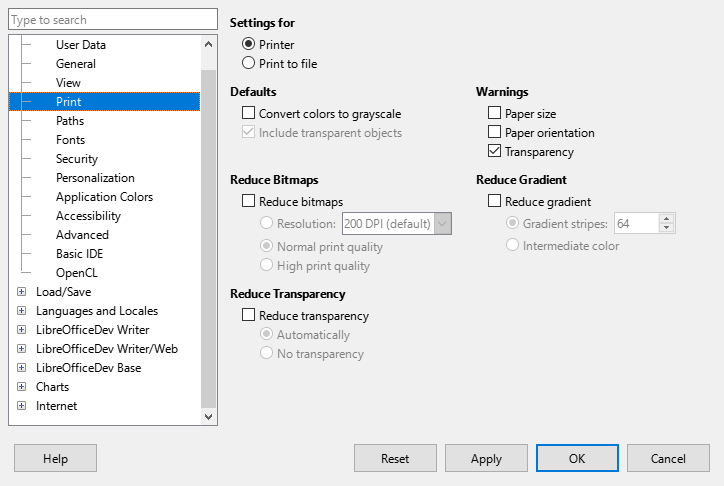Screen dimensions: 724x486
Task: Click the Help button
Action: 55,458
